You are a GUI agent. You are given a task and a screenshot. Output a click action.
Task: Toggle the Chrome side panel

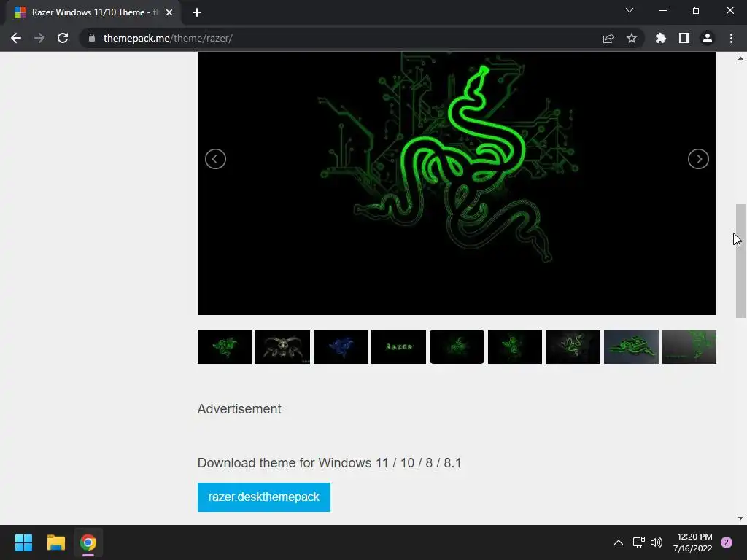click(684, 38)
